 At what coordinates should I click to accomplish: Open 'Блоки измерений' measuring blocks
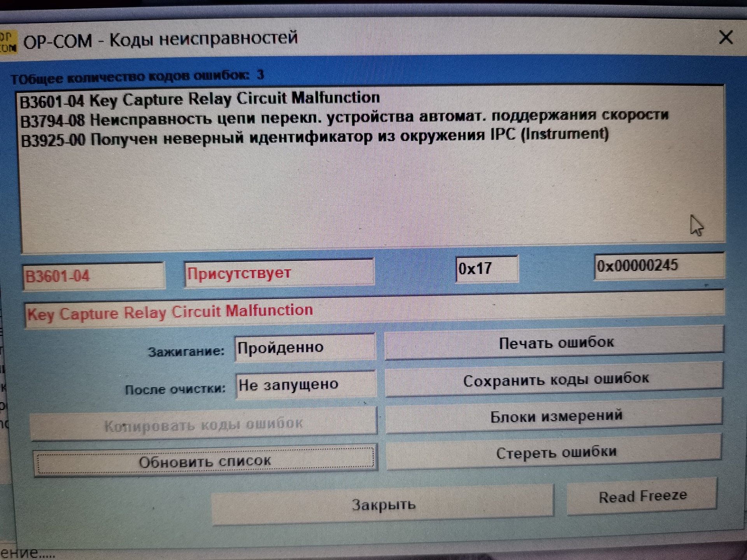(x=555, y=416)
